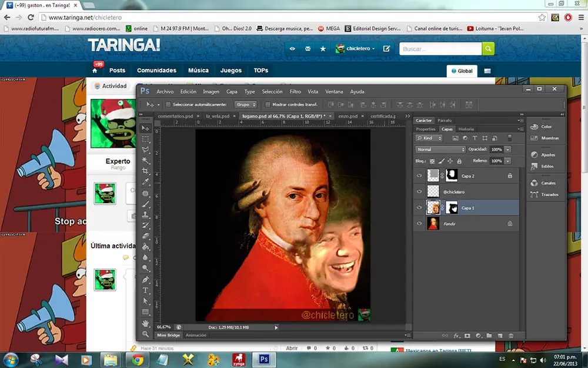Select the History Brush tool
The height and width of the screenshot is (368, 588).
pyautogui.click(x=145, y=226)
